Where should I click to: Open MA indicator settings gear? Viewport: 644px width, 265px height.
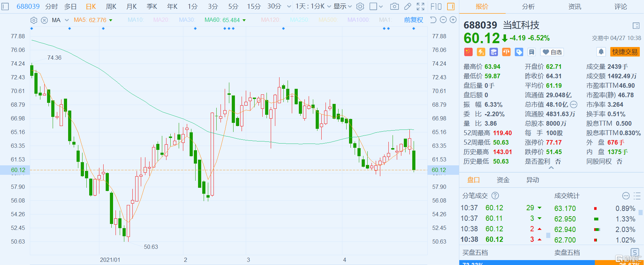pos(34,20)
